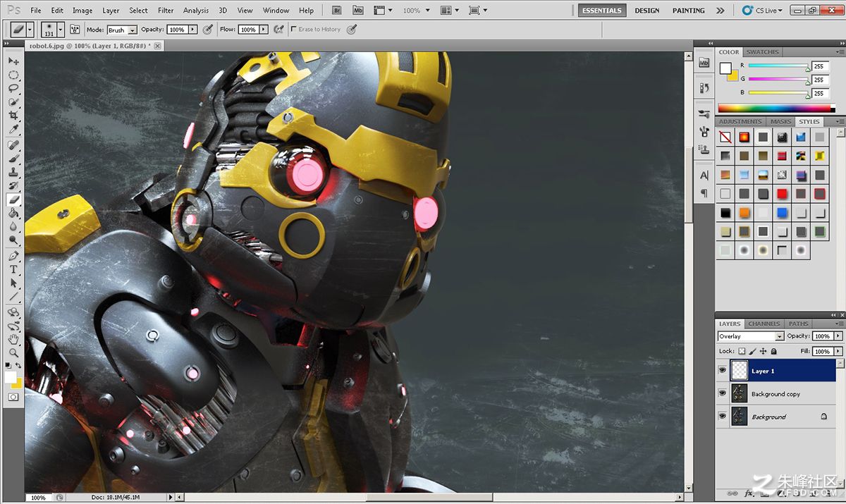The width and height of the screenshot is (846, 504).
Task: Open the Image menu
Action: (82, 11)
